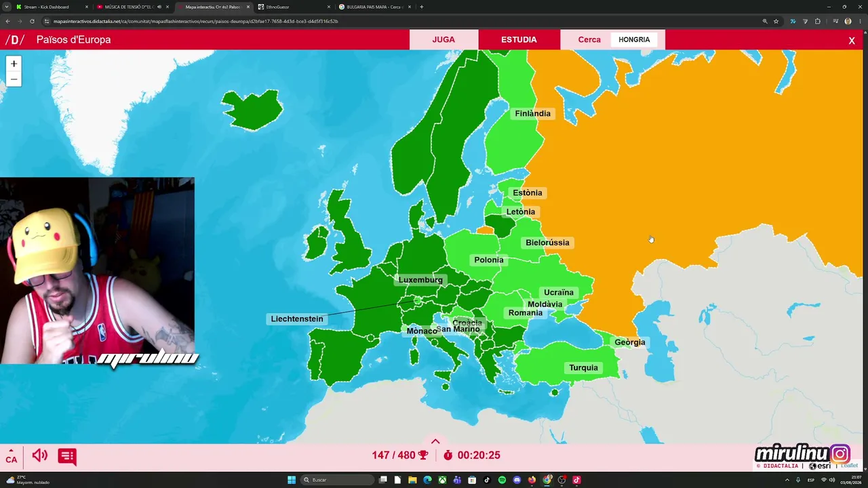Open the weather widget on the taskbar
The height and width of the screenshot is (488, 868).
pos(27,480)
